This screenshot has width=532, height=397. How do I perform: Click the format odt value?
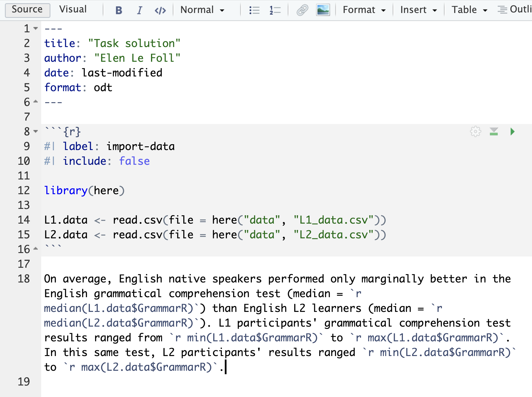103,87
